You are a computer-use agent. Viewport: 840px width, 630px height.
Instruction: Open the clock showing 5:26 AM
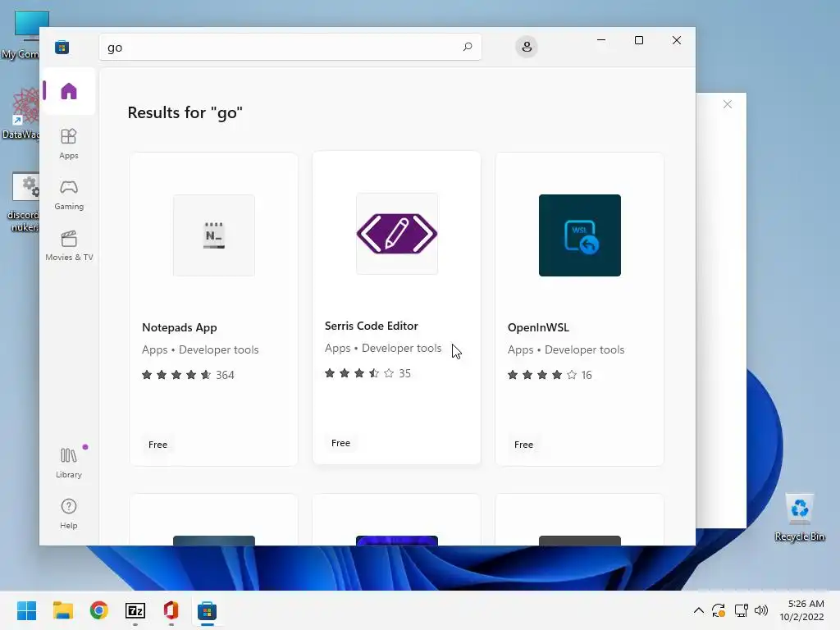802,610
